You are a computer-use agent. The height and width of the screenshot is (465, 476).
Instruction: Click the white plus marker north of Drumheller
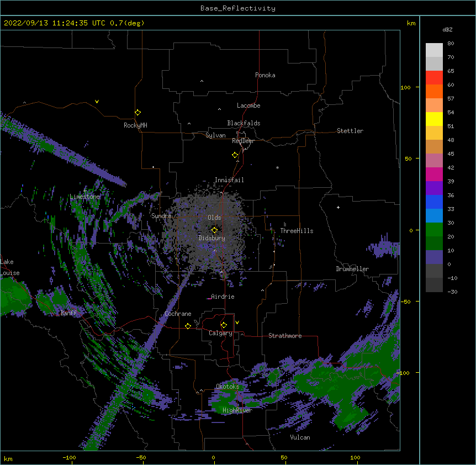338,207
